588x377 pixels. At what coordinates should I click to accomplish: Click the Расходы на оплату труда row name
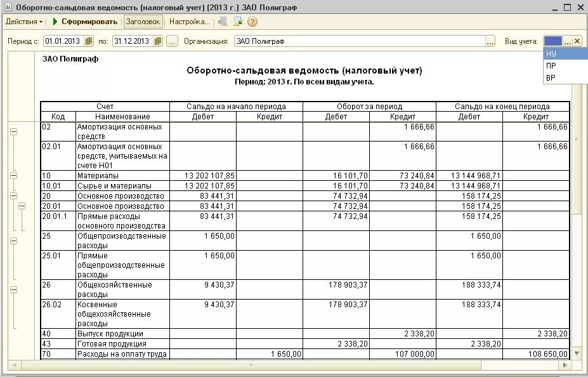[x=122, y=354]
